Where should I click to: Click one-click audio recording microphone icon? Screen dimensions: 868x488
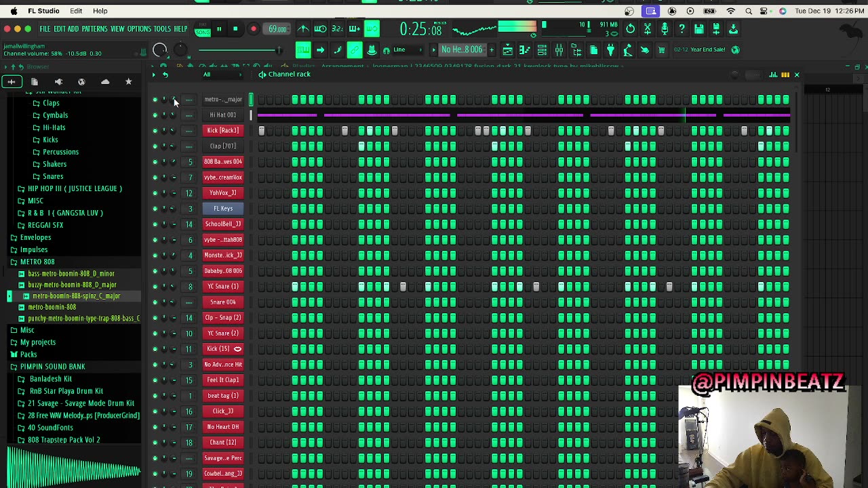point(665,28)
